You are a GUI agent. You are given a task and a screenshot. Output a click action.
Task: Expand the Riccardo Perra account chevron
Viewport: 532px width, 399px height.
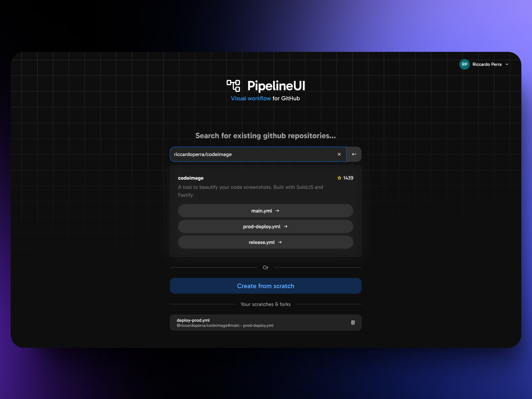tap(507, 64)
